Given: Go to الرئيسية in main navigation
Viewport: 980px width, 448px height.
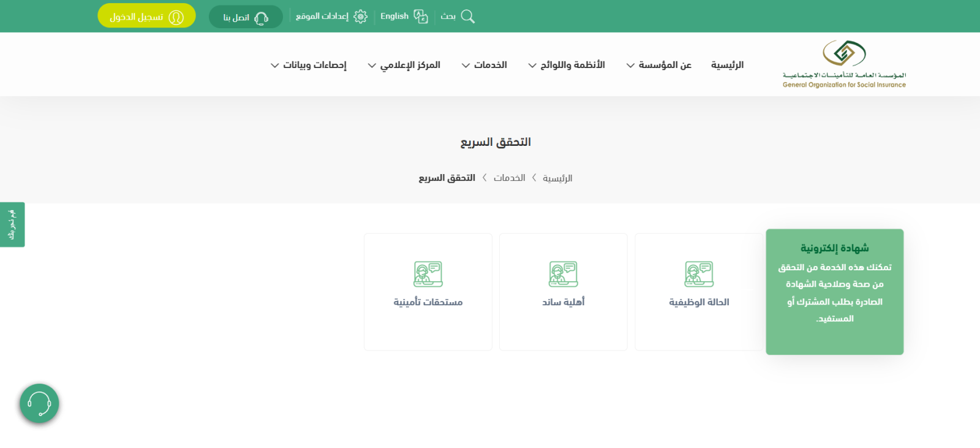Looking at the screenshot, I should [x=727, y=65].
